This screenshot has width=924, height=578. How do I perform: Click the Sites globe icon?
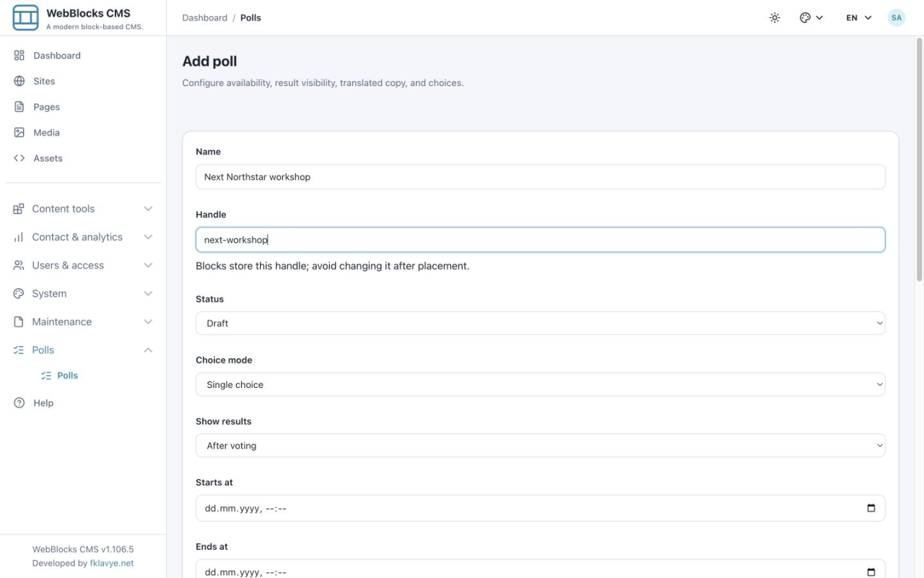(19, 81)
